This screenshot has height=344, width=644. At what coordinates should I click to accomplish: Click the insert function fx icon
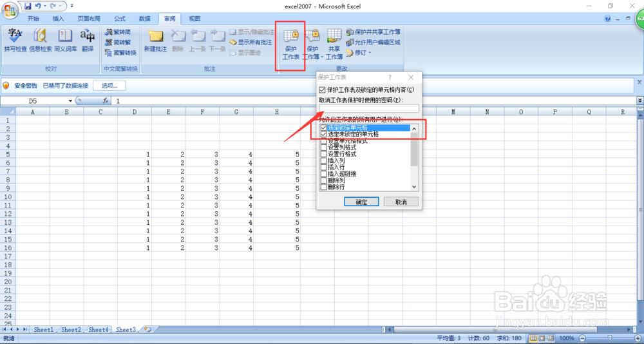click(x=106, y=100)
